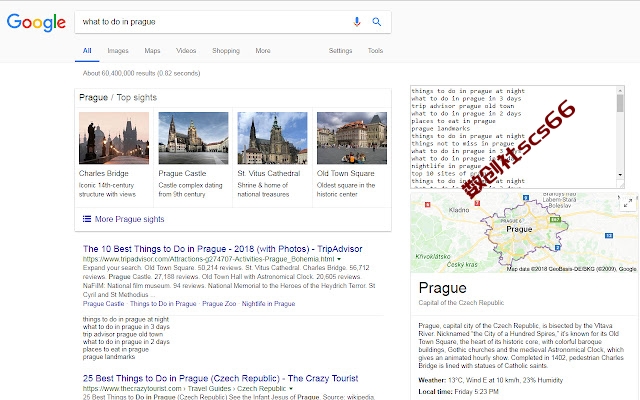Open the Old Town Square title link
Viewport: 640px width, 400px height.
tap(345, 173)
